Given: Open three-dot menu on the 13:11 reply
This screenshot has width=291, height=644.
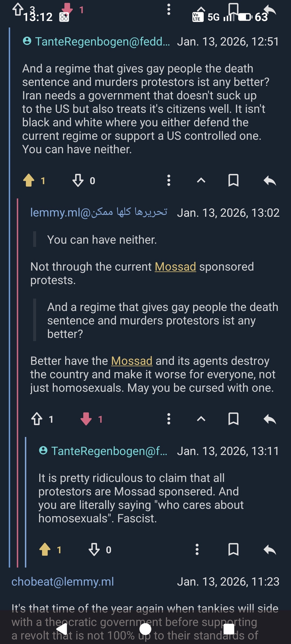Looking at the screenshot, I should tap(197, 549).
